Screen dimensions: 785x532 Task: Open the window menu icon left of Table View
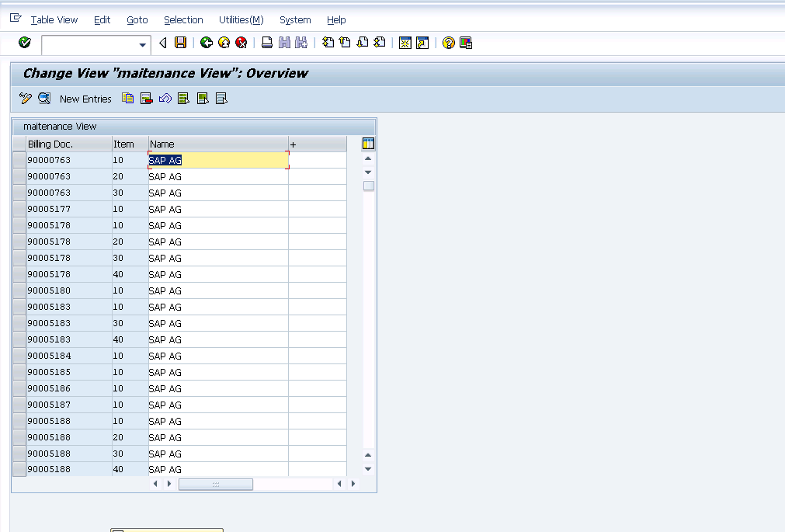coord(16,18)
